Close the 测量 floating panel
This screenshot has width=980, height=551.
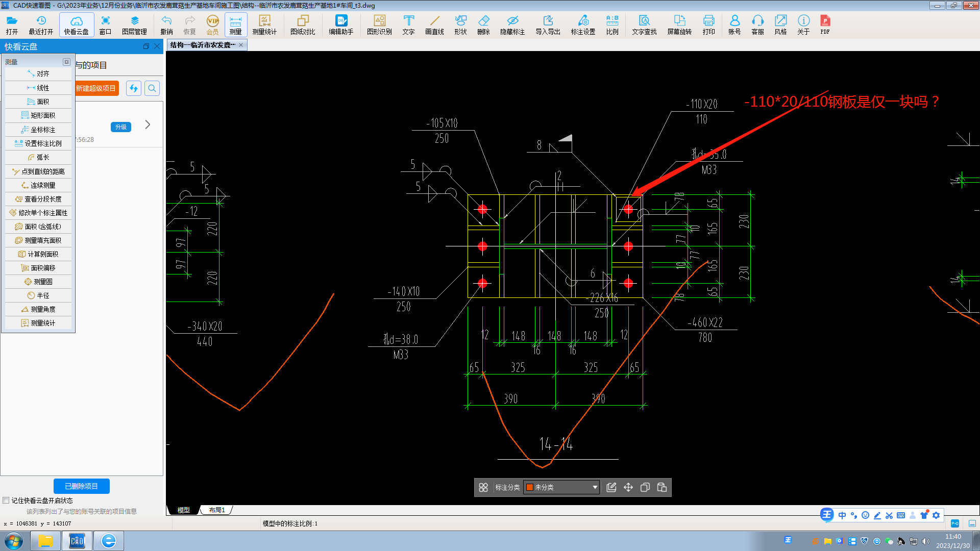66,62
